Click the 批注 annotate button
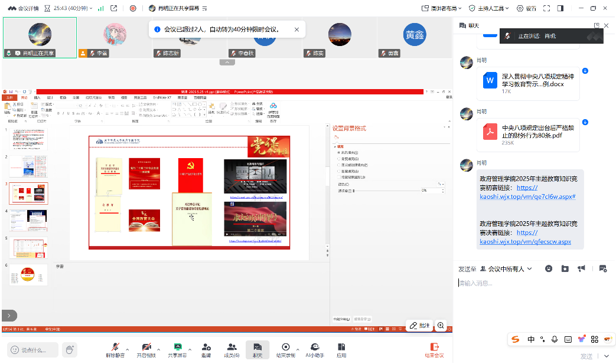Viewport: 616px width, 364px height. [420, 326]
